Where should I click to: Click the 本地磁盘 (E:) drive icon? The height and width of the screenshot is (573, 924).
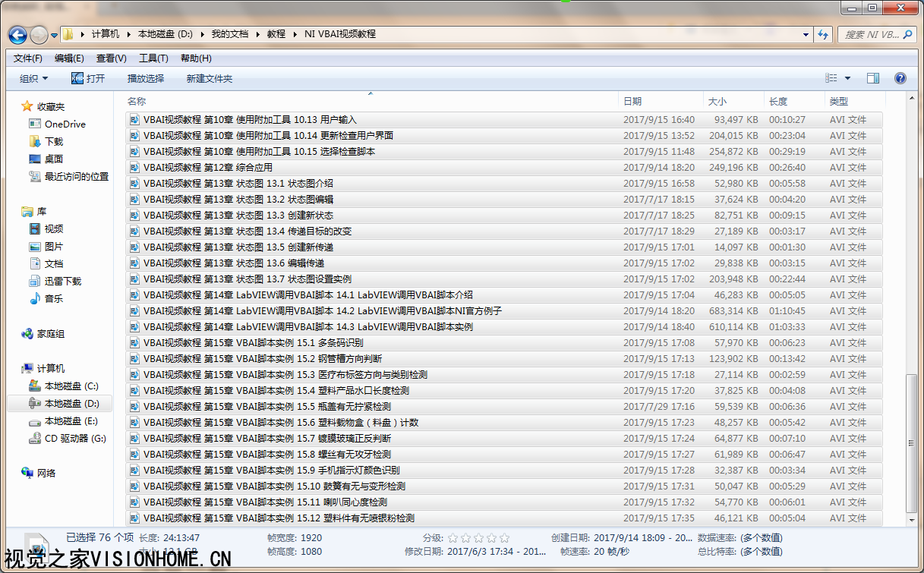tap(35, 420)
